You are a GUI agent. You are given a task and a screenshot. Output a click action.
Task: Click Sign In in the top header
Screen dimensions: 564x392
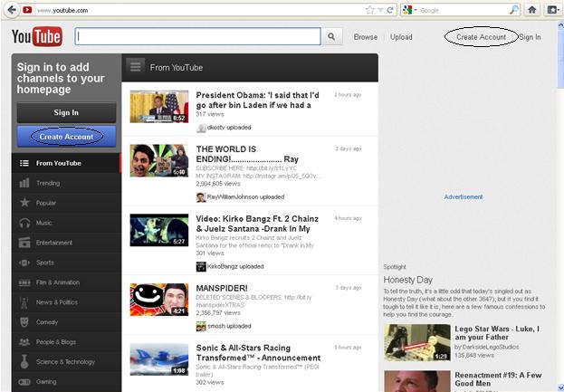(530, 37)
